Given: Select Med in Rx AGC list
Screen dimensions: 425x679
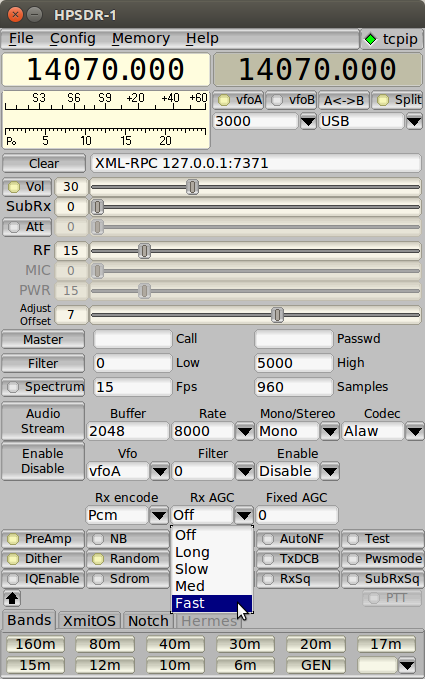Looking at the screenshot, I should coord(212,586).
